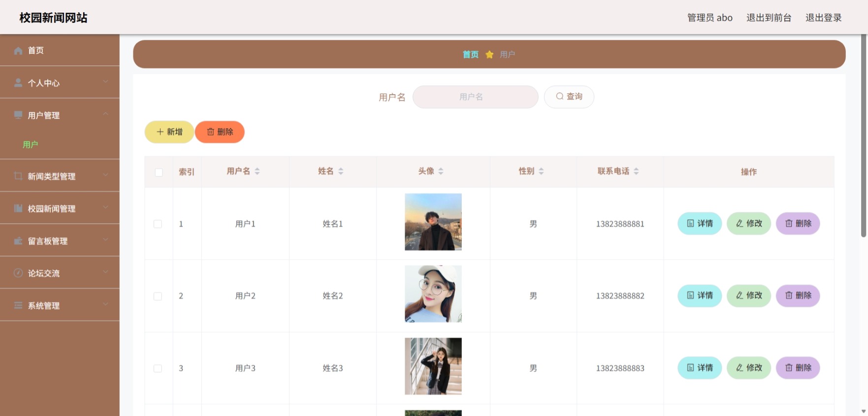Click the 系统管理 sidebar menu
Image resolution: width=868 pixels, height=416 pixels.
(x=60, y=306)
